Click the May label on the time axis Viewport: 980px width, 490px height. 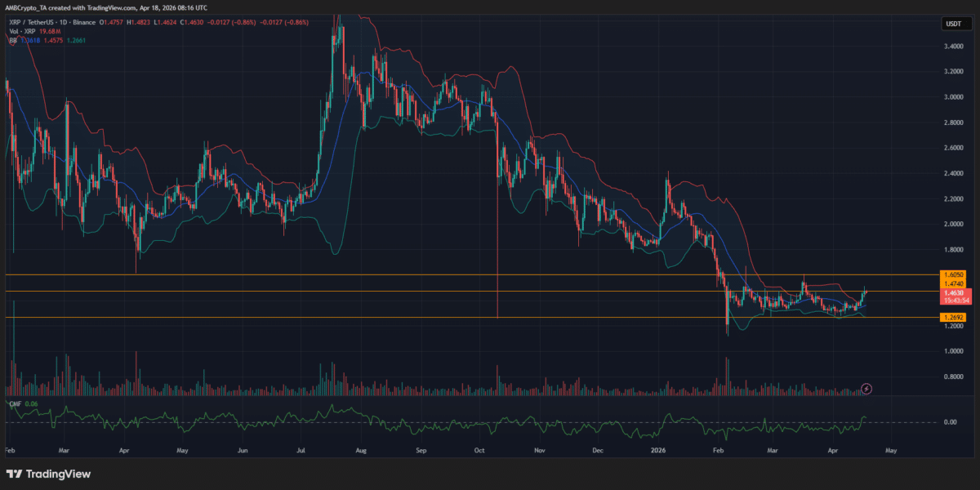[889, 450]
